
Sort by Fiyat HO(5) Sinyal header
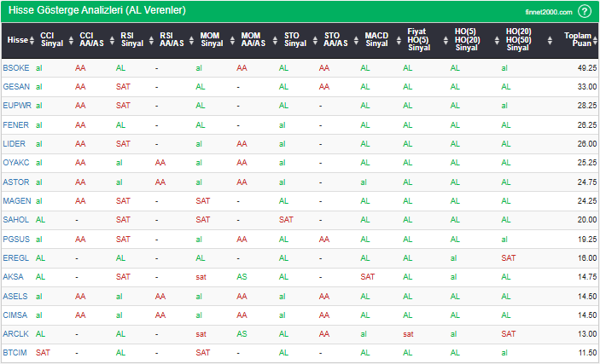click(418, 39)
